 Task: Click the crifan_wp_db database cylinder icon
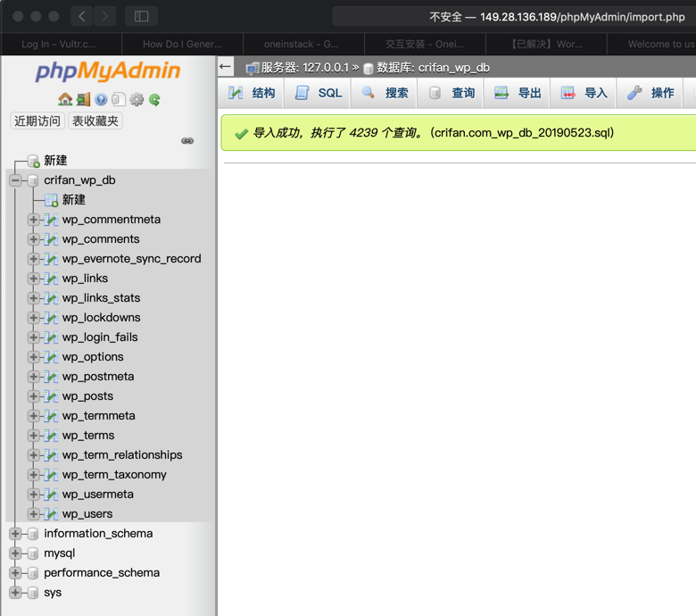point(33,180)
